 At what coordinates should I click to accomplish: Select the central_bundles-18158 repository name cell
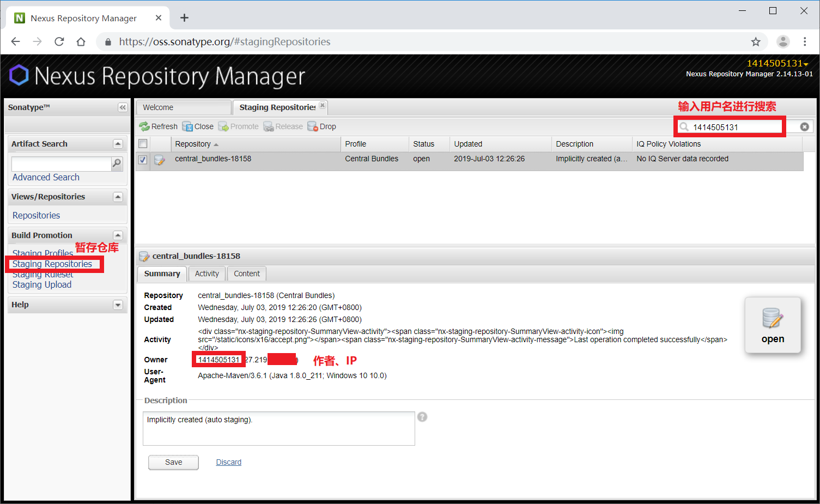coord(213,159)
